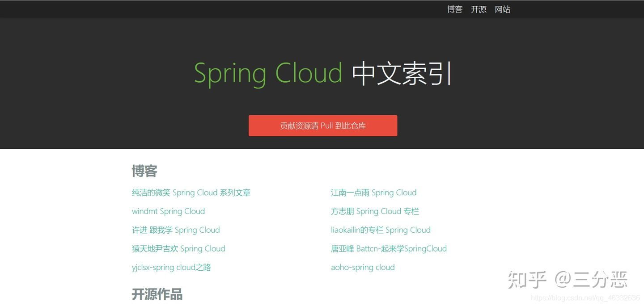
Task: Open the 博客 nav menu item
Action: point(455,9)
